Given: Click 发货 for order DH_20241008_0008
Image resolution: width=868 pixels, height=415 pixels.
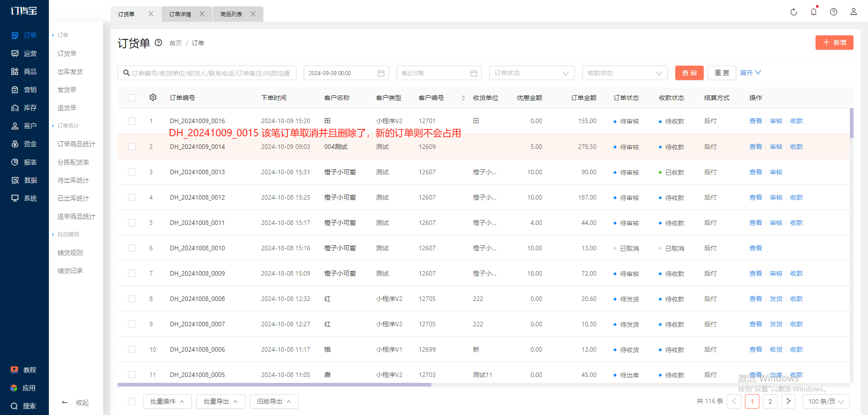Looking at the screenshot, I should [776, 299].
